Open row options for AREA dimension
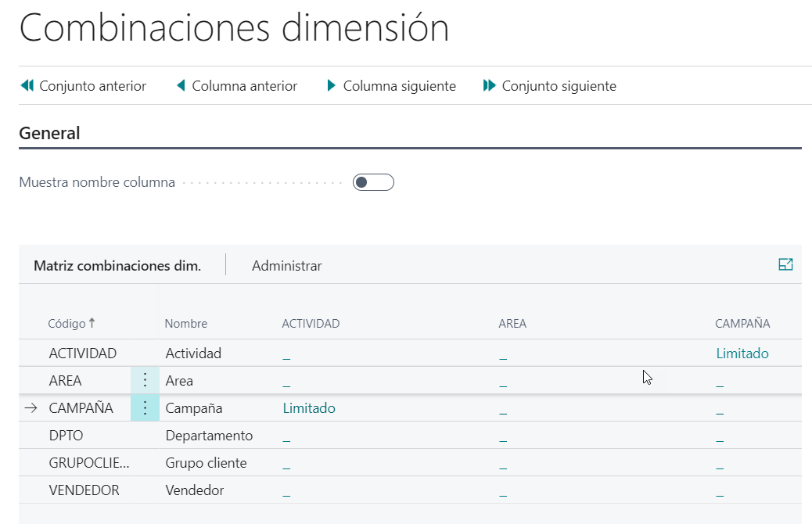Image resolution: width=812 pixels, height=524 pixels. pos(145,381)
